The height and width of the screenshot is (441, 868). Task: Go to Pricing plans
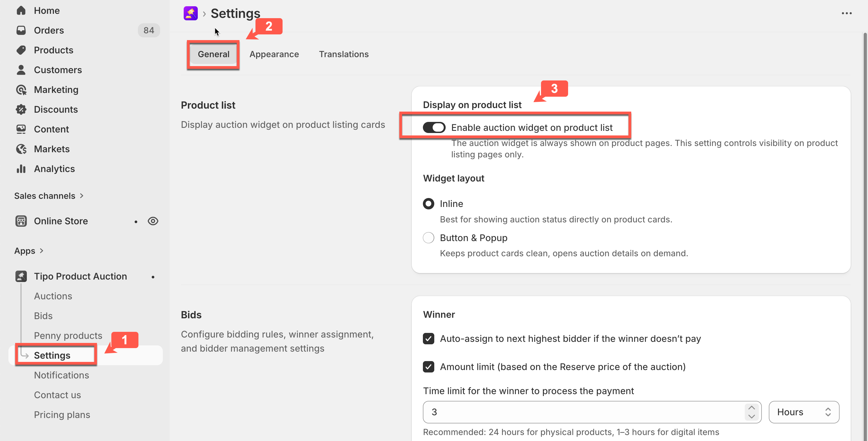62,415
